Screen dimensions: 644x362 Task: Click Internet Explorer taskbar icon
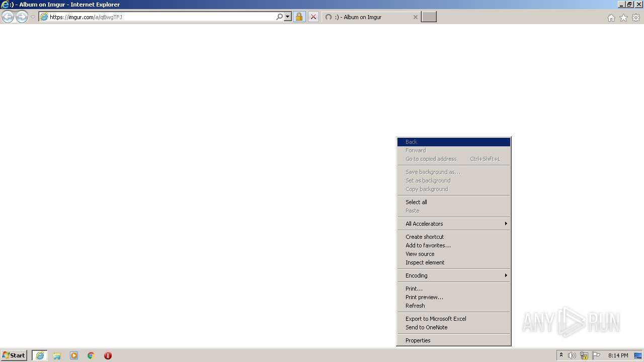[40, 355]
